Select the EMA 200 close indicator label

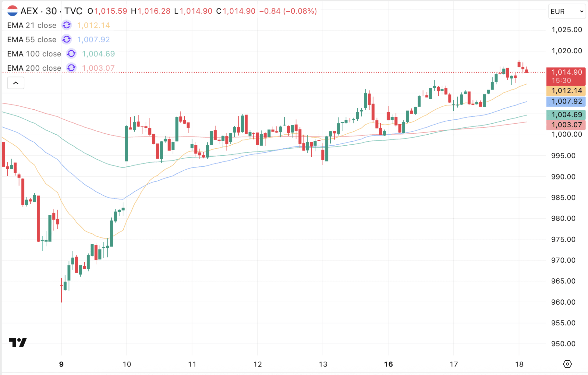(x=34, y=68)
